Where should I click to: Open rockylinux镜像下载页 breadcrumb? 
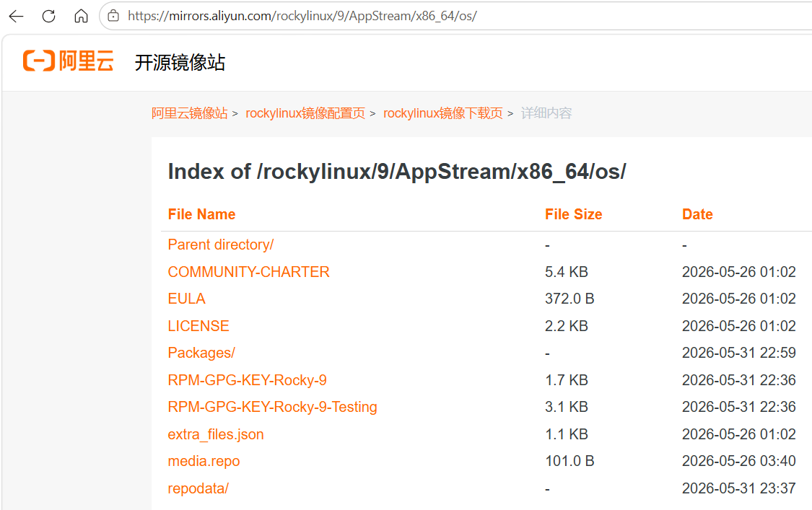(x=442, y=113)
